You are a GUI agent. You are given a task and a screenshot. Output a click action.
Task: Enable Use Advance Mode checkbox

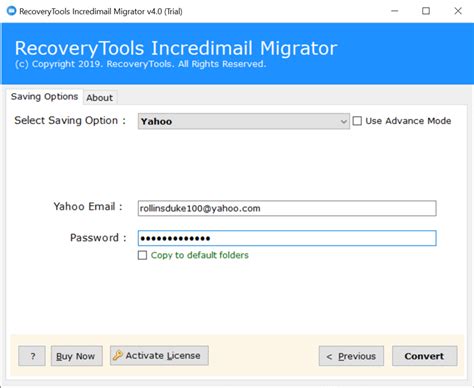tap(357, 121)
